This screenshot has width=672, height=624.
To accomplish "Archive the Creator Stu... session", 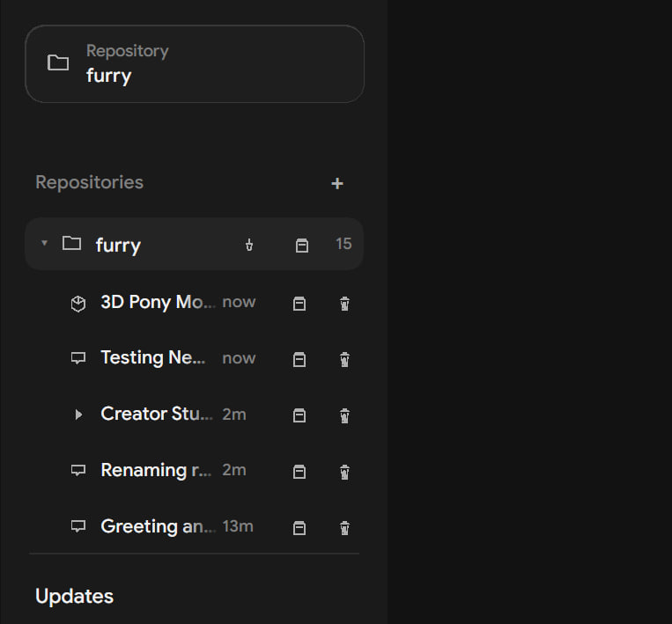I will tap(299, 415).
